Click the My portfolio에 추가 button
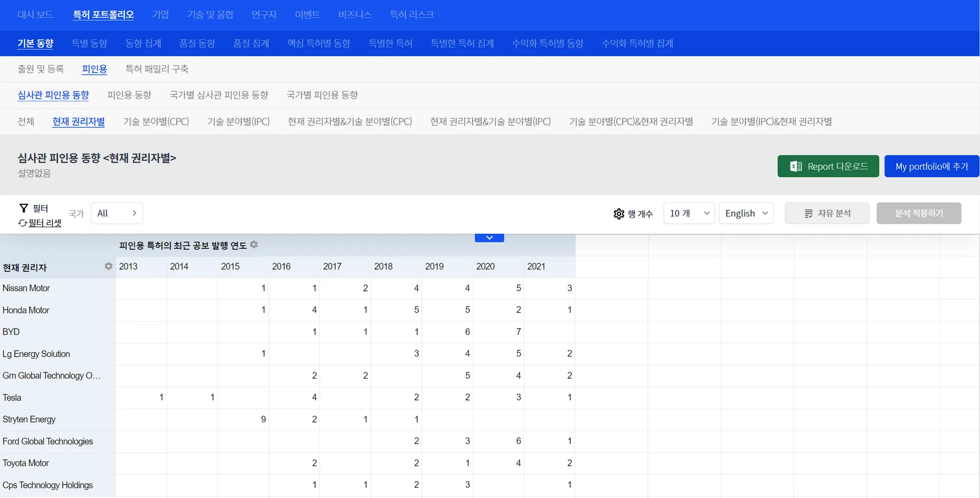This screenshot has height=498, width=980. pos(931,166)
